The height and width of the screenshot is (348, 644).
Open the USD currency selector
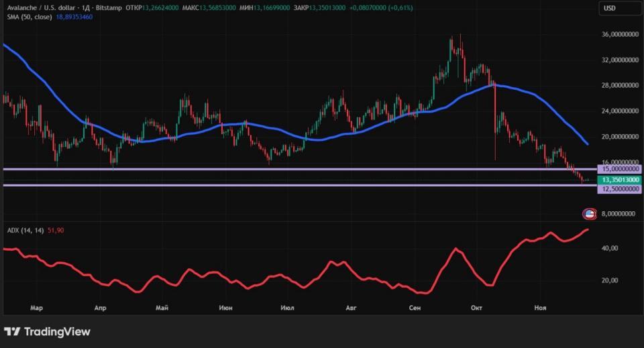tap(610, 8)
